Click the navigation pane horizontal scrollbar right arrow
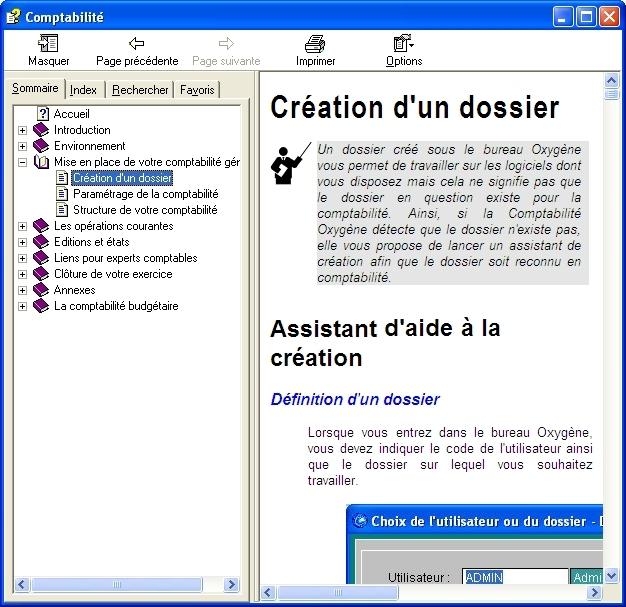This screenshot has width=626, height=607. click(232, 584)
